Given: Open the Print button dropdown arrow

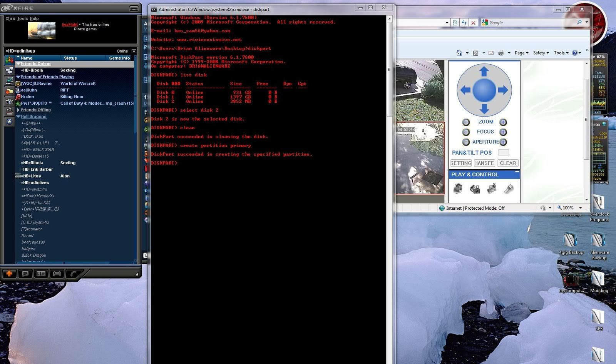Looking at the screenshot, I should (x=509, y=53).
